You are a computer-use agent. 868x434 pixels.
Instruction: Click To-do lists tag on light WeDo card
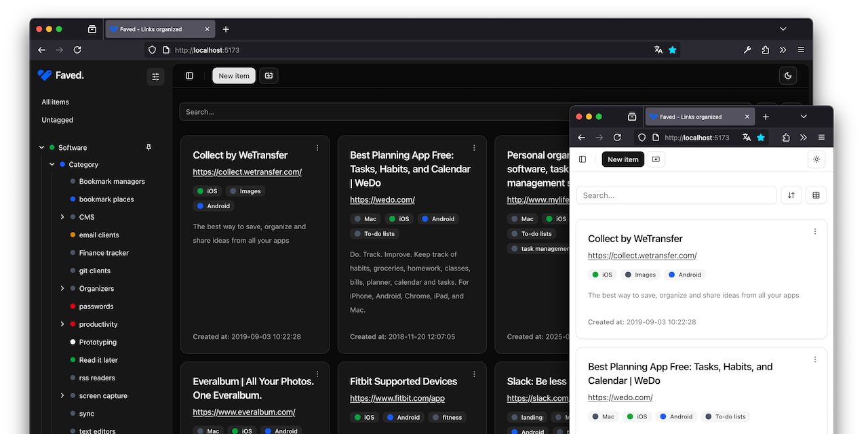[x=726, y=417]
